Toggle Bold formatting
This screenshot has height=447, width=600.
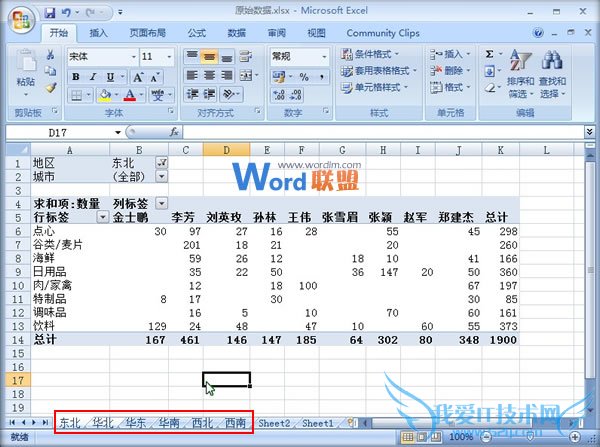[x=76, y=77]
